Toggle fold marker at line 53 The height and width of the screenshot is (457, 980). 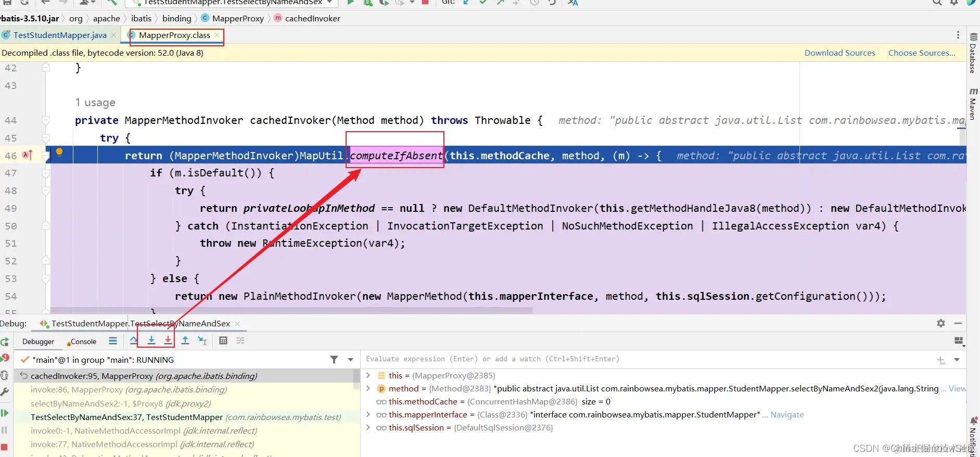click(46, 278)
